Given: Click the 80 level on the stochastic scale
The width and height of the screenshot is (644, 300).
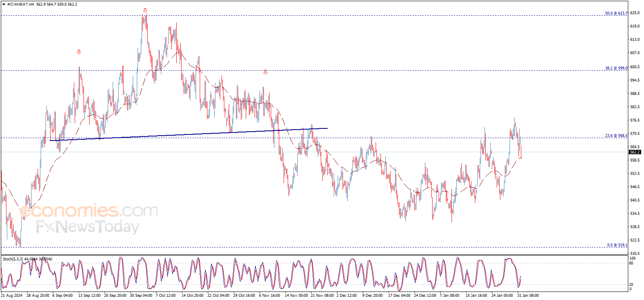Looking at the screenshot, I should (x=631, y=263).
